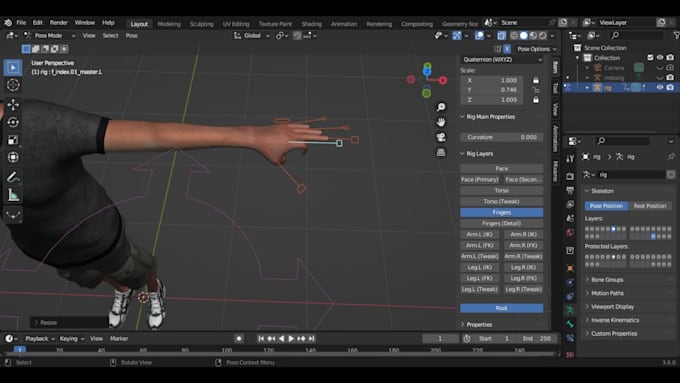Click the zoom viewport magnifier icon
The height and width of the screenshot is (383, 680).
tap(441, 107)
